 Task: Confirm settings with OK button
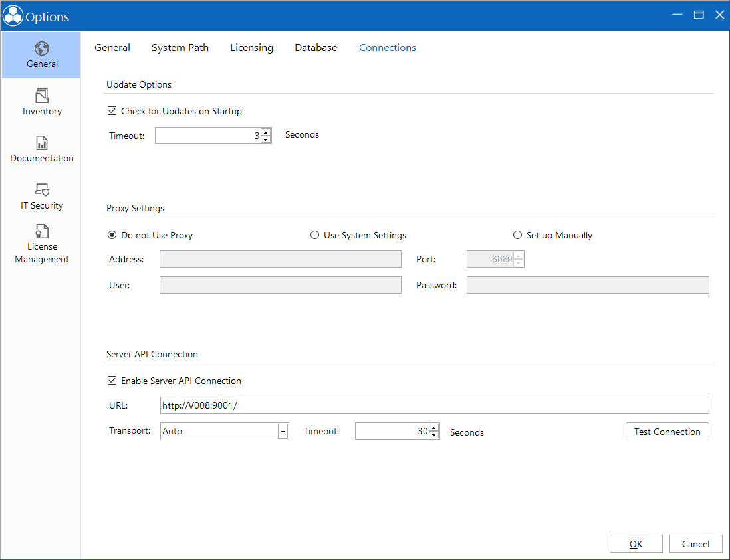pos(636,544)
